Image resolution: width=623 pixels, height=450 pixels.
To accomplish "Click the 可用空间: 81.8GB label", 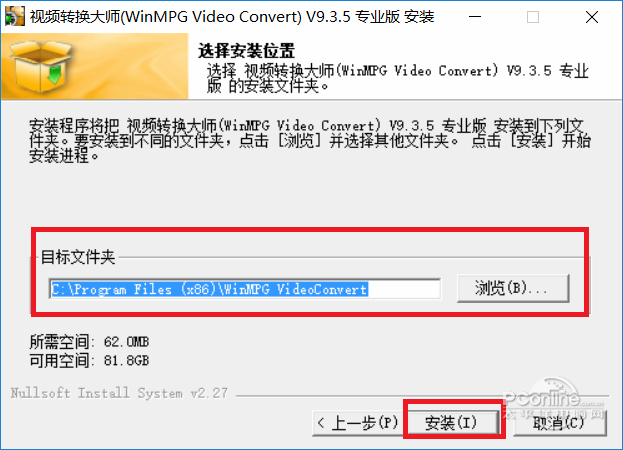I will (89, 361).
